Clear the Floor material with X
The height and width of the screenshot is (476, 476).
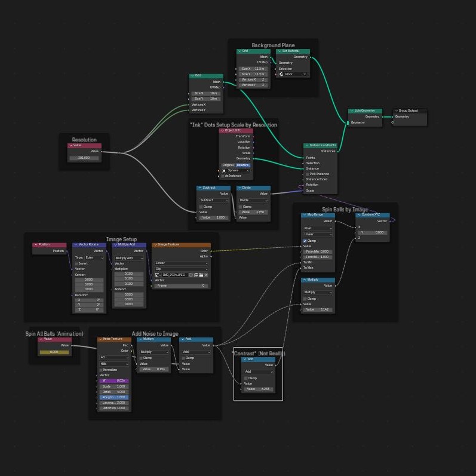304,74
